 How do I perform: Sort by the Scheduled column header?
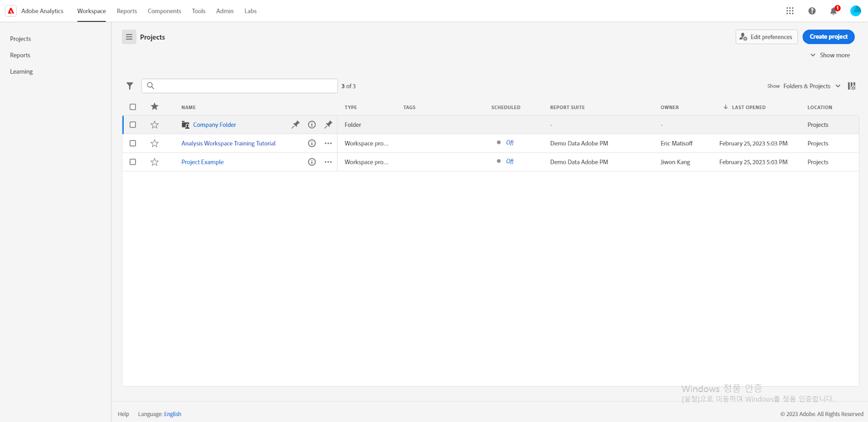pyautogui.click(x=506, y=107)
